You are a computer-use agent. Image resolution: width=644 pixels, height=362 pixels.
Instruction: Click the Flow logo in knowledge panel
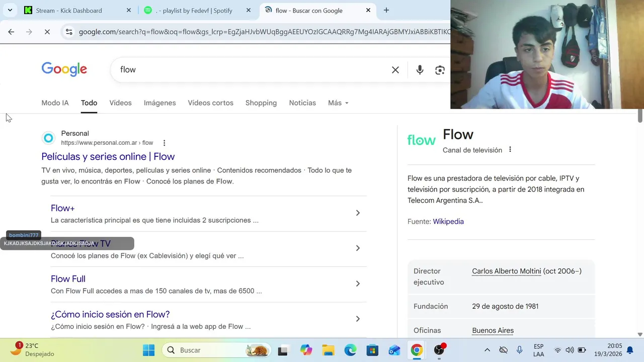point(422,140)
